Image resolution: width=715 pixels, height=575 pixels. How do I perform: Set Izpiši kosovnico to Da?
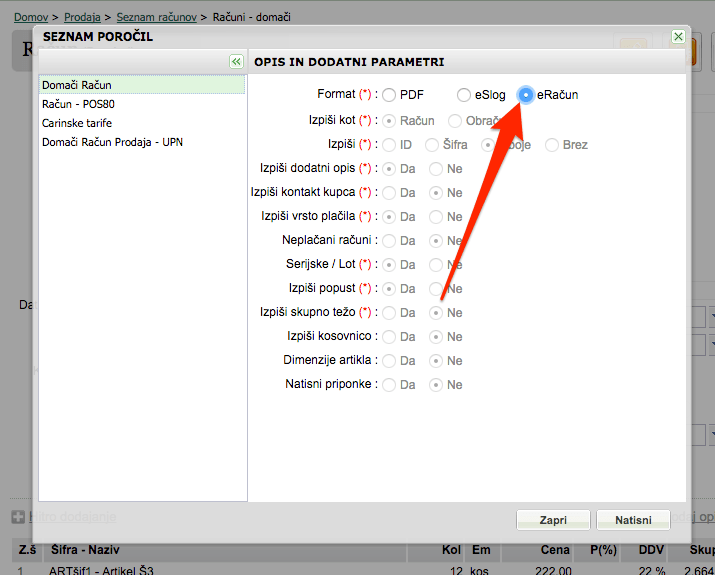[389, 337]
